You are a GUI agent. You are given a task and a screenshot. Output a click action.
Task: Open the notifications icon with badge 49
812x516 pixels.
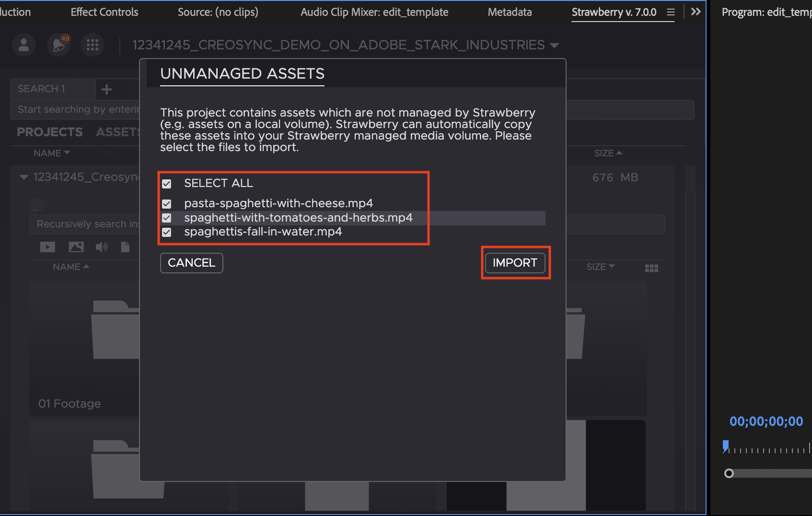tap(58, 46)
